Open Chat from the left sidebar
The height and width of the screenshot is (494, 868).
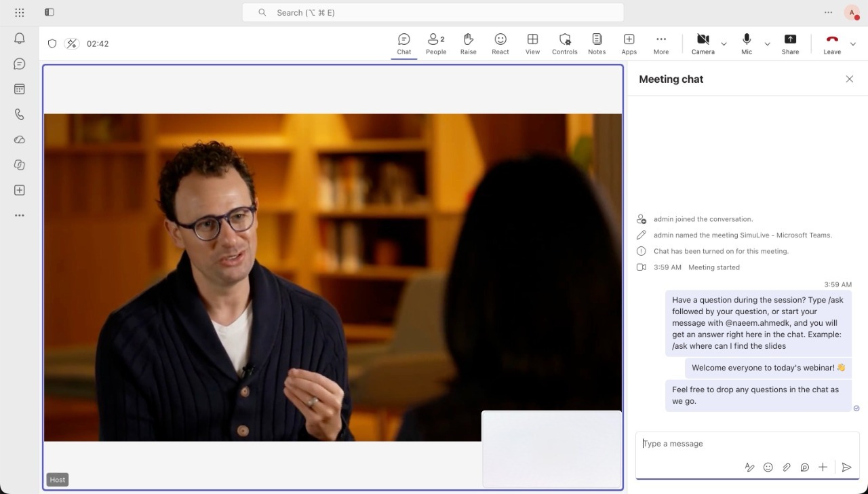tap(20, 64)
